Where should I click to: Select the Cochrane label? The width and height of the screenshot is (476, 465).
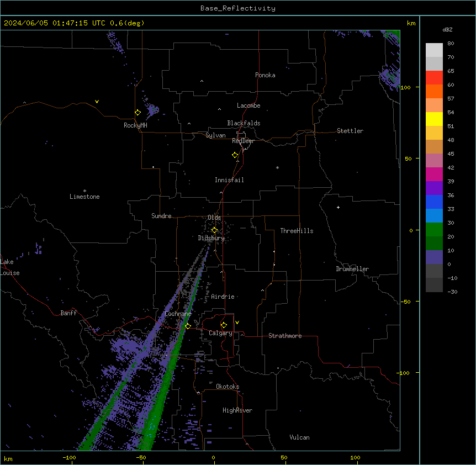(x=178, y=314)
